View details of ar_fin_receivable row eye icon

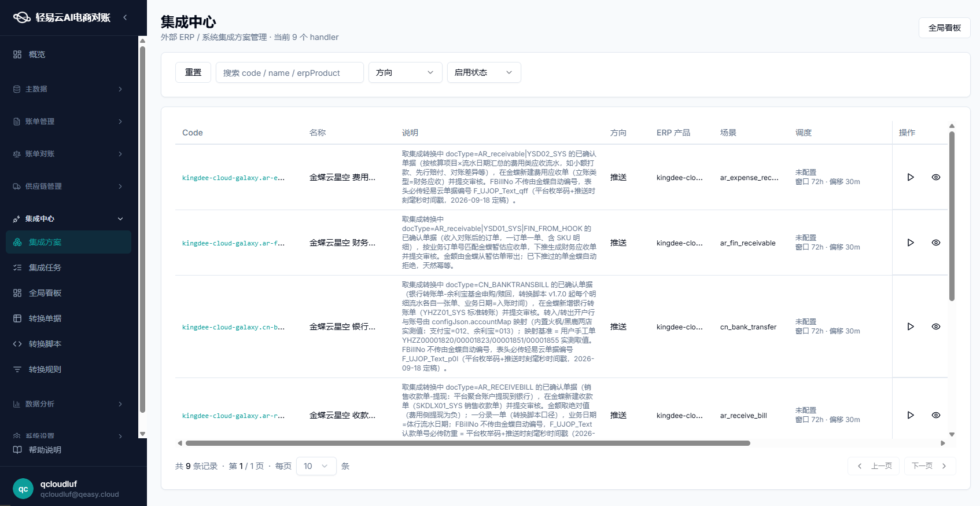[936, 243]
